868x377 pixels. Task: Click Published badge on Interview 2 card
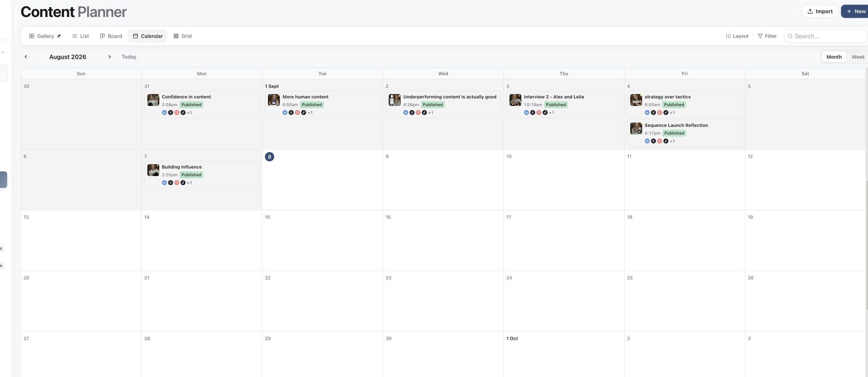(556, 105)
